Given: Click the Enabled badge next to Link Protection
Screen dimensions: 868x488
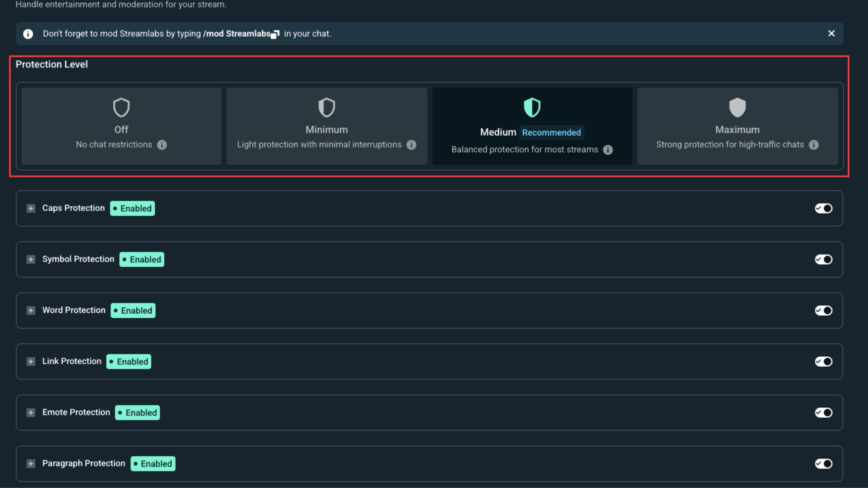Looking at the screenshot, I should pos(129,362).
